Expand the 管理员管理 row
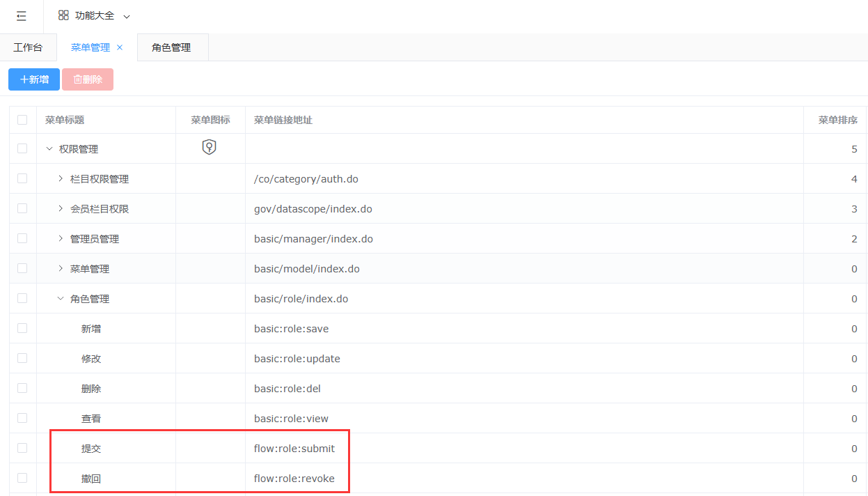 point(61,239)
